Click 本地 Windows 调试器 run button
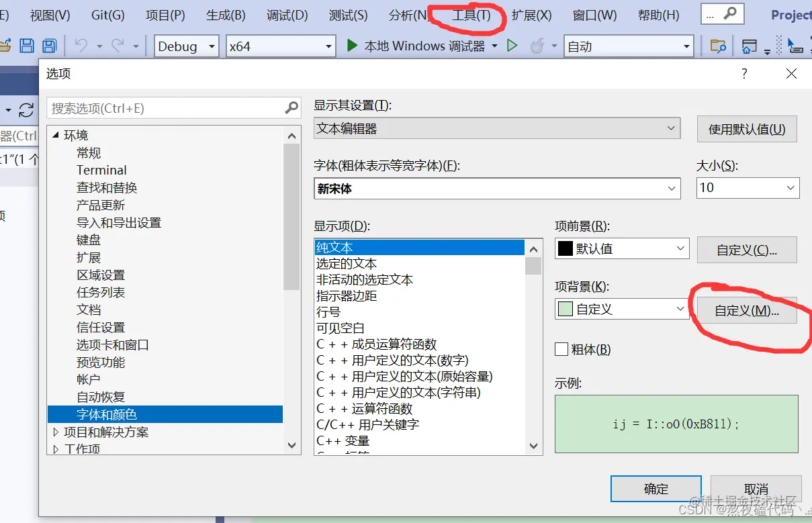812x523 pixels. [415, 46]
